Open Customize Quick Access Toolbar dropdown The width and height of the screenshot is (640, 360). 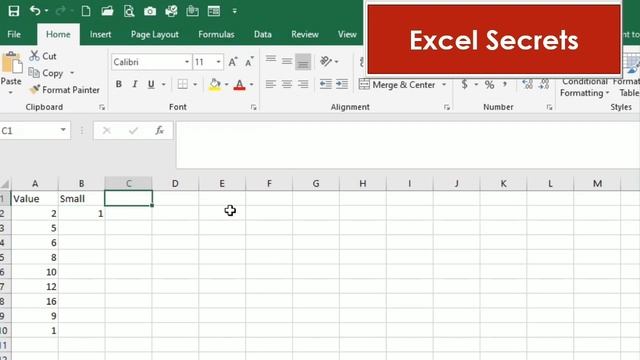point(234,11)
